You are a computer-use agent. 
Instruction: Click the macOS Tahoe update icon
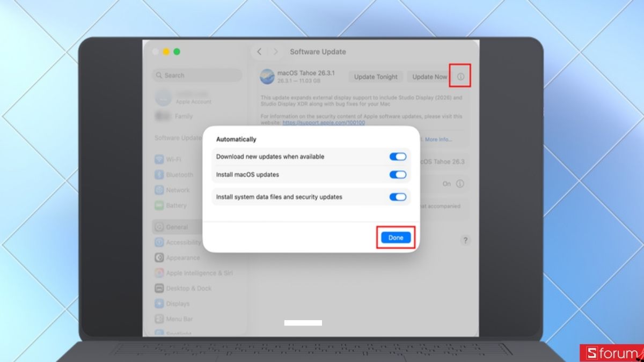(267, 76)
